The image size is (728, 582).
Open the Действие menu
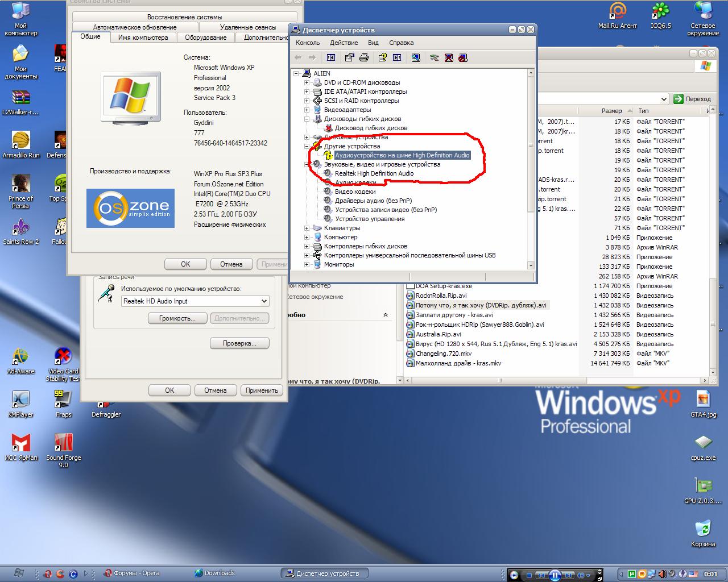(x=344, y=43)
